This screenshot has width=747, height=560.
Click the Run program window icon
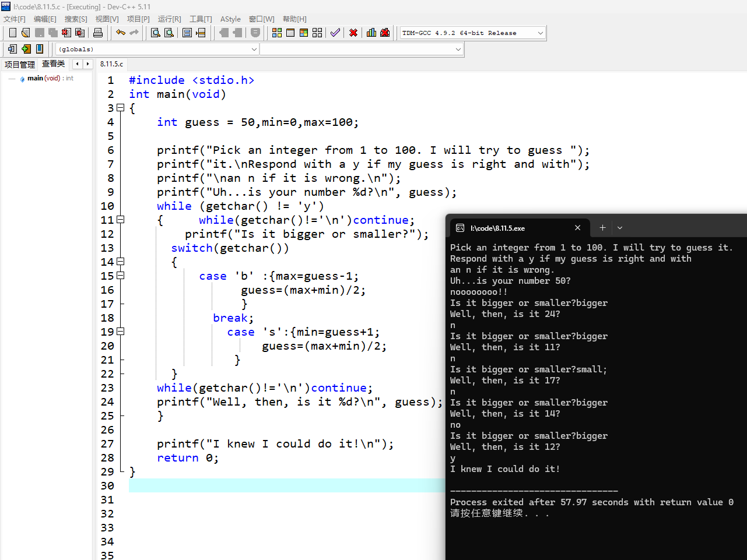tap(290, 33)
